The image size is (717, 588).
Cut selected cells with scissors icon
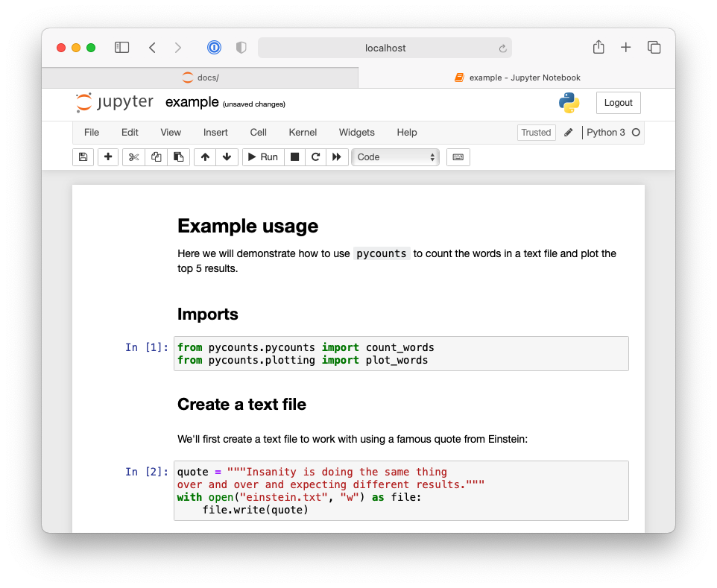(133, 157)
